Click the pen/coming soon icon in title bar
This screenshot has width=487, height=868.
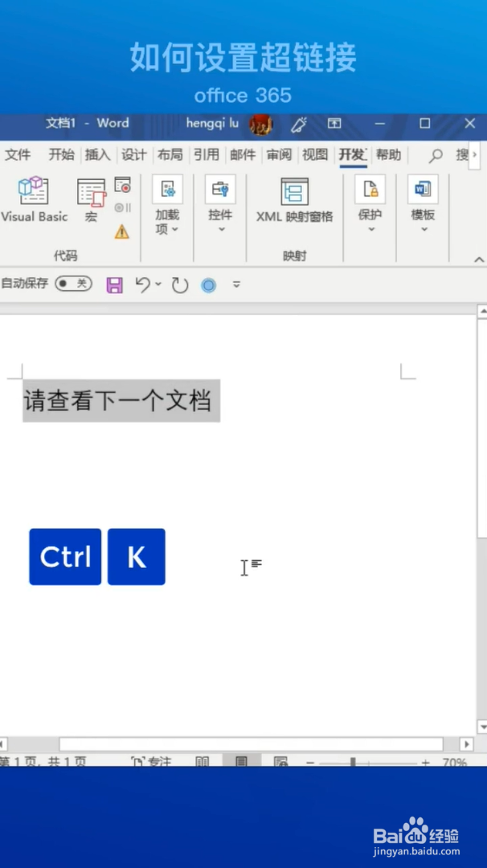299,125
